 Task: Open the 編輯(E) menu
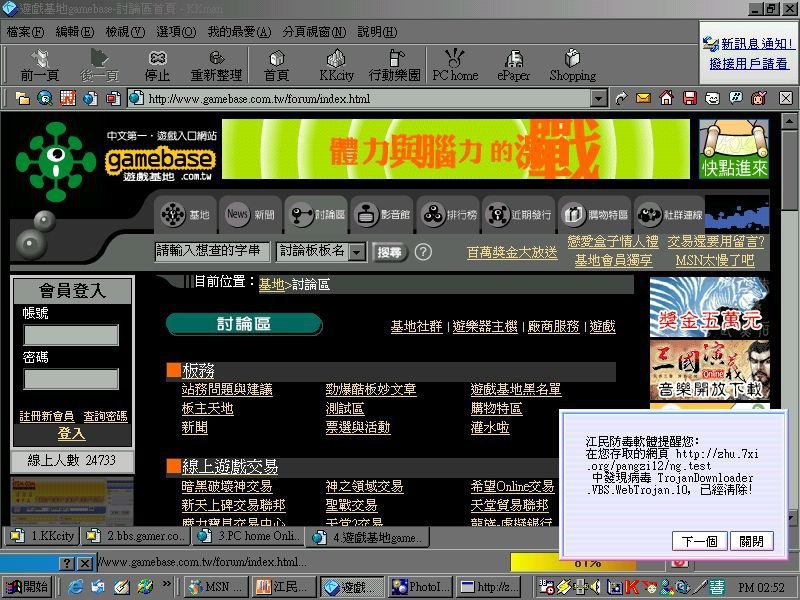coord(74,32)
